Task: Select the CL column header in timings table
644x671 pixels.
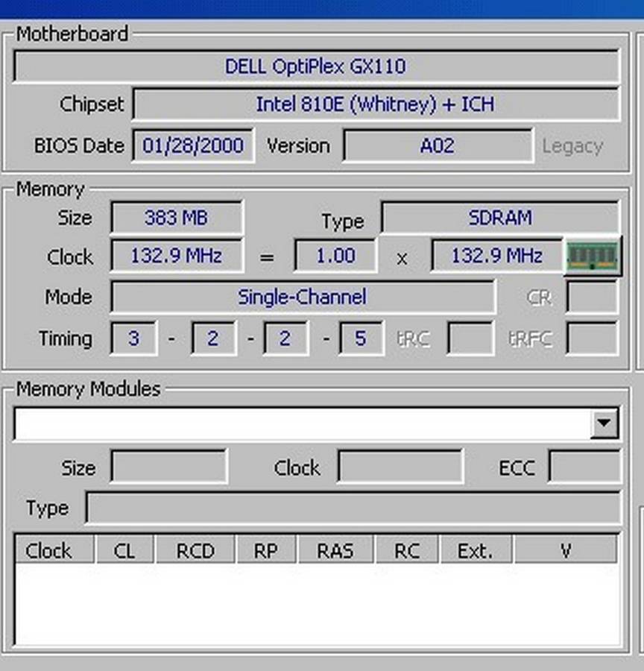Action: 124,549
